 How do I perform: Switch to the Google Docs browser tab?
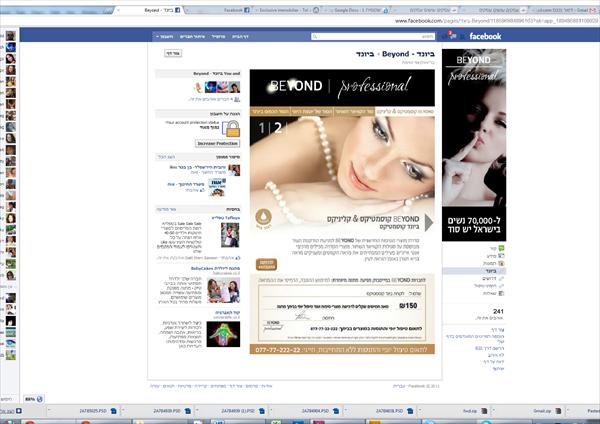click(356, 10)
